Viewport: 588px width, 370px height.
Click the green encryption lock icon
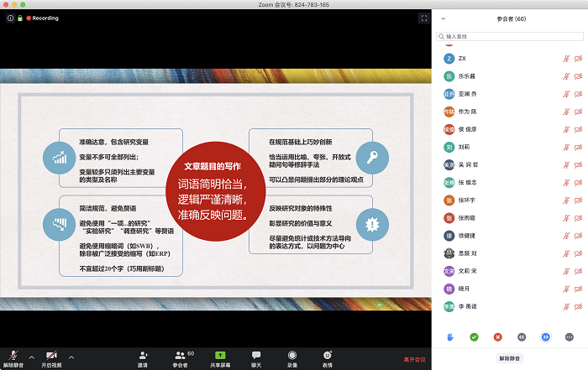coord(18,18)
